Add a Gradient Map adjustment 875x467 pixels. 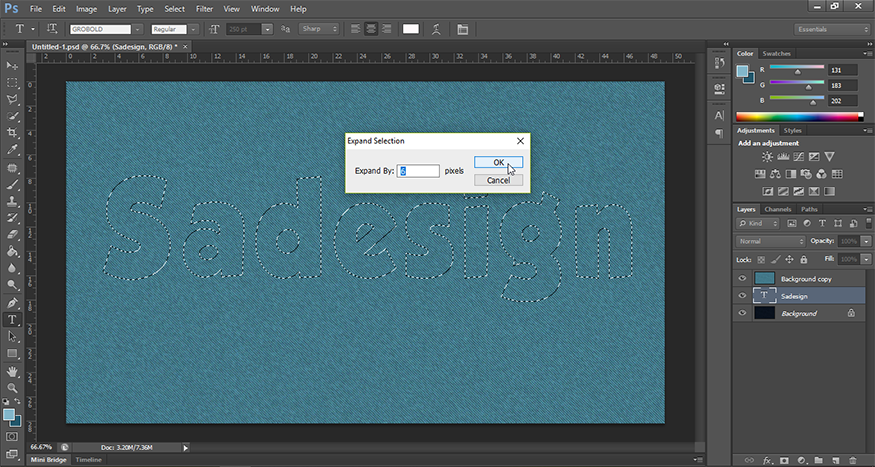coord(830,191)
